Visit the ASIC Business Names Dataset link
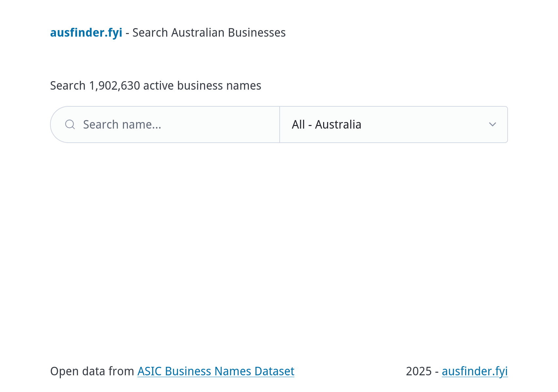This screenshot has height=392, width=558. [x=216, y=371]
